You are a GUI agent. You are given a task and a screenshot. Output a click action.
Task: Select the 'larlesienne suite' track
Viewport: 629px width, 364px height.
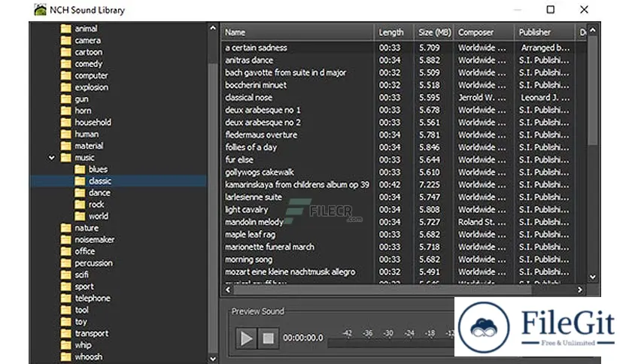point(403,197)
